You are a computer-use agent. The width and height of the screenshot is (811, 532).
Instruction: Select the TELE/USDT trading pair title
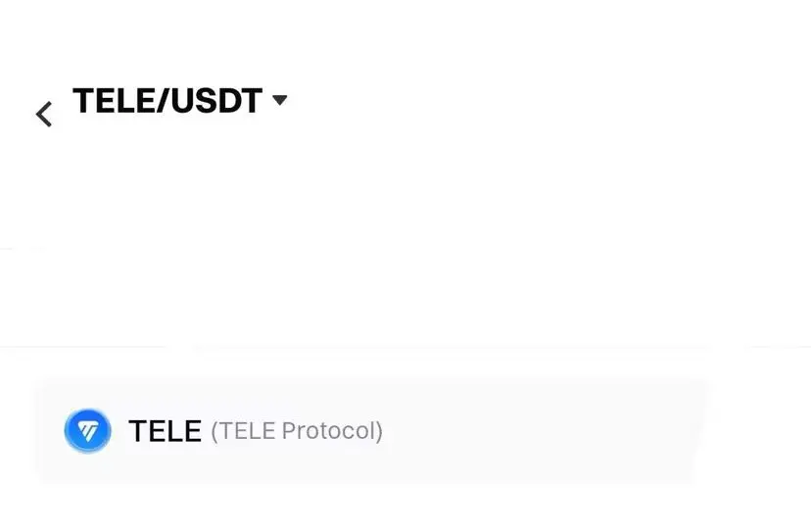[167, 100]
